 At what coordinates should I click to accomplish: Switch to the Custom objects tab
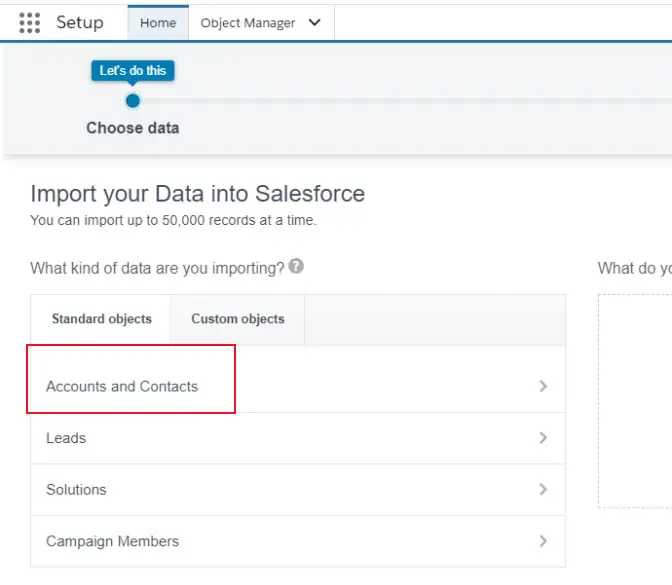click(238, 319)
